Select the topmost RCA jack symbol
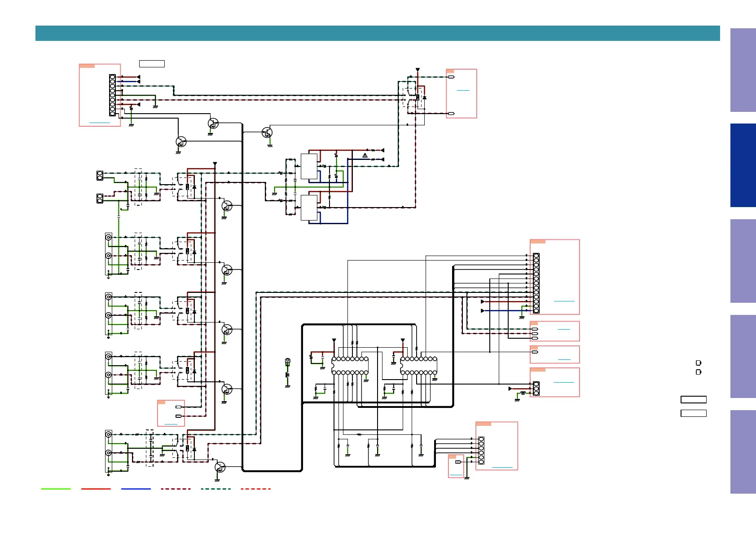This screenshot has width=756, height=535. point(108,237)
